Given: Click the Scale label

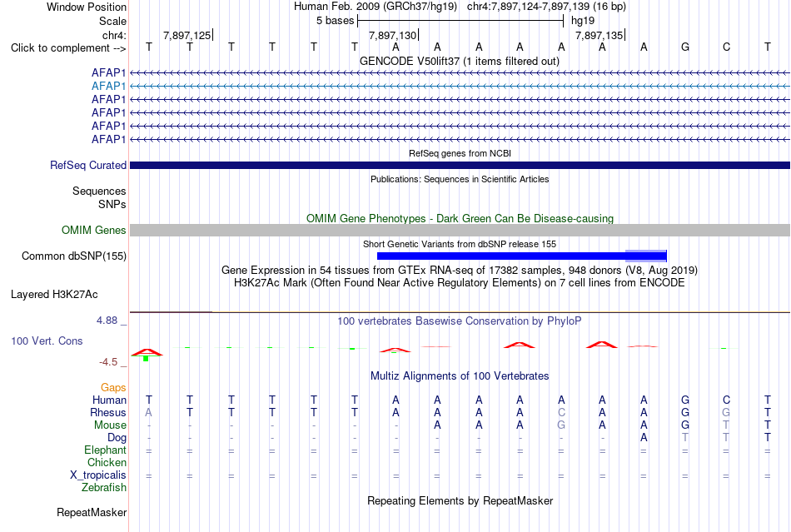Looking at the screenshot, I should point(112,21).
